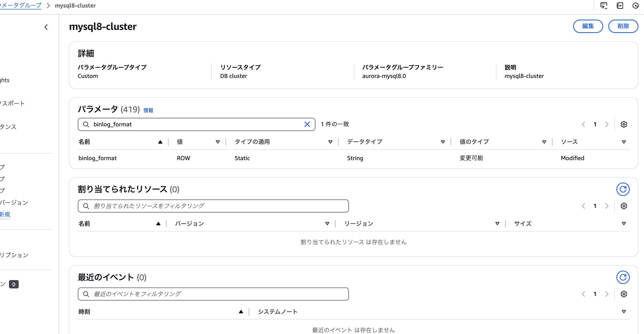Sort assigned resources by リージョン column
Viewport: 644px width, 334px height.
[497, 224]
